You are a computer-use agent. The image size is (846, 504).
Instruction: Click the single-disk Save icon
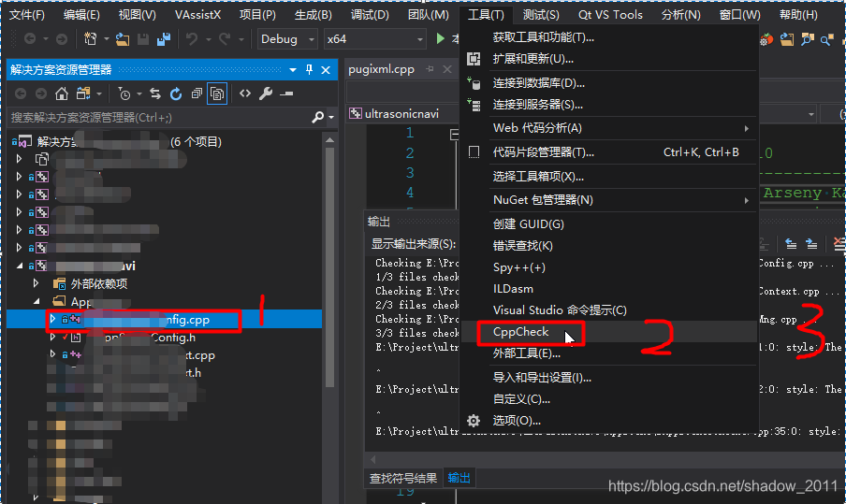click(x=143, y=39)
